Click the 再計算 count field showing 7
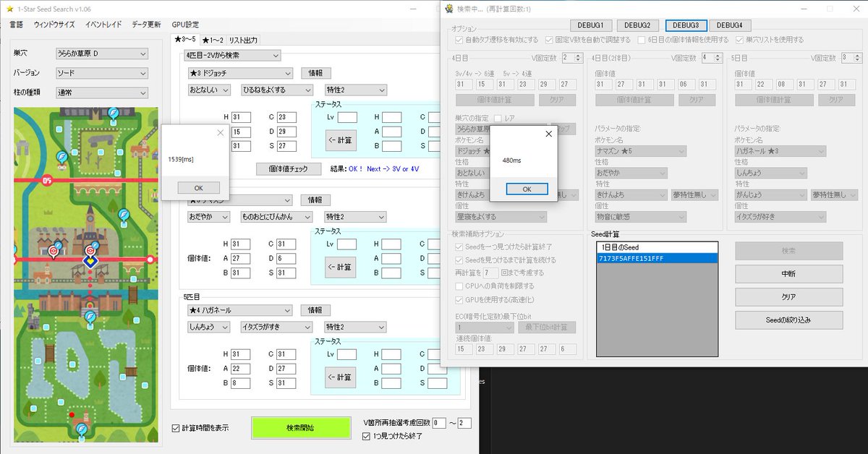The width and height of the screenshot is (868, 454). tap(490, 273)
